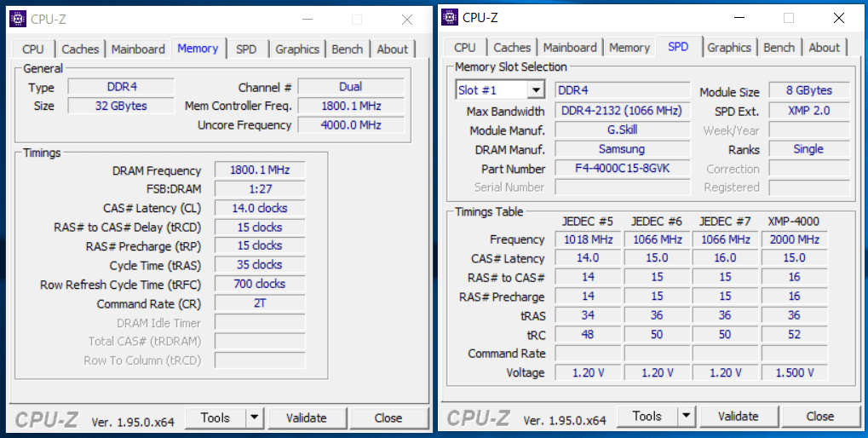The width and height of the screenshot is (868, 438).
Task: Select Memory tab in left window
Action: 198,49
